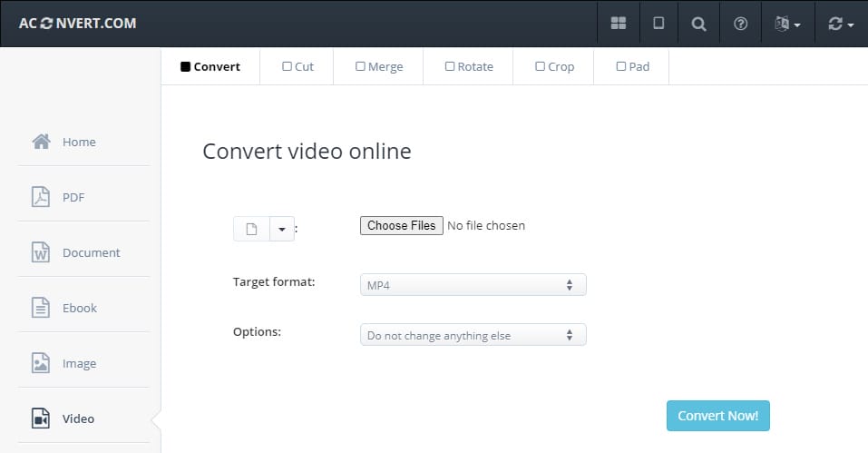Click the Home house icon in sidebar
The image size is (868, 453).
click(x=41, y=142)
